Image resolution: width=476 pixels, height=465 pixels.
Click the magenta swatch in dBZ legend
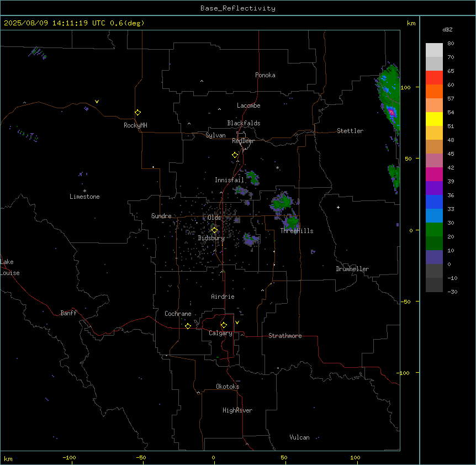(x=434, y=174)
